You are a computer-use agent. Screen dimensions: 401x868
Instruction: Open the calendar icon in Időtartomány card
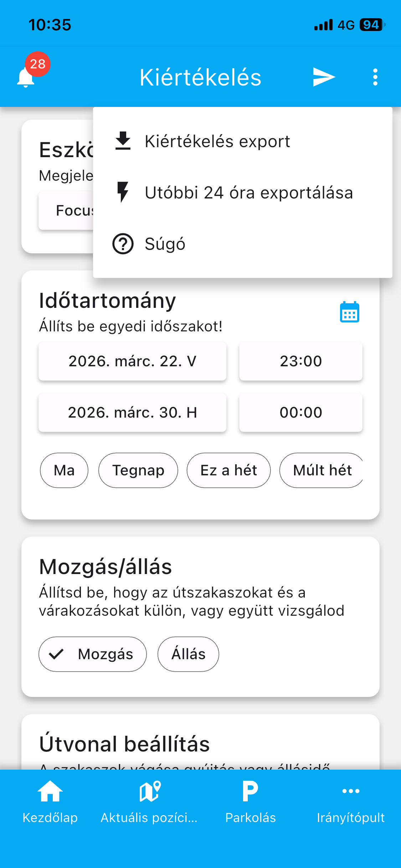tap(349, 312)
